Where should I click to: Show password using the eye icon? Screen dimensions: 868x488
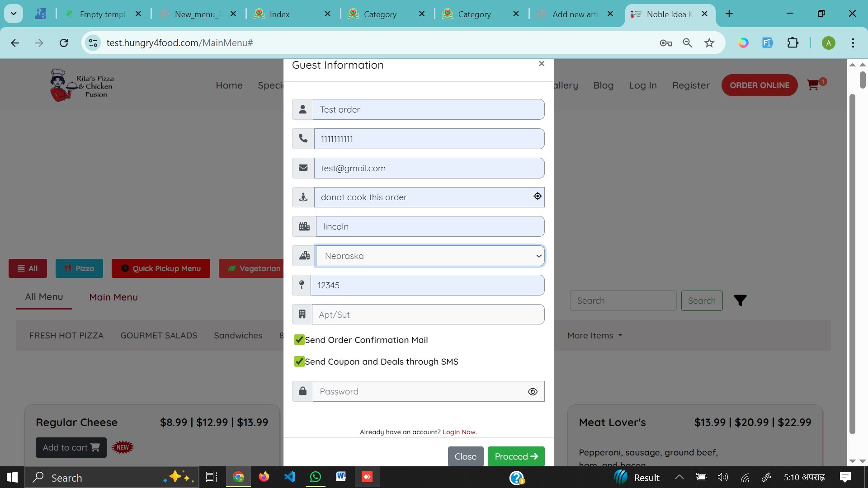tap(533, 392)
